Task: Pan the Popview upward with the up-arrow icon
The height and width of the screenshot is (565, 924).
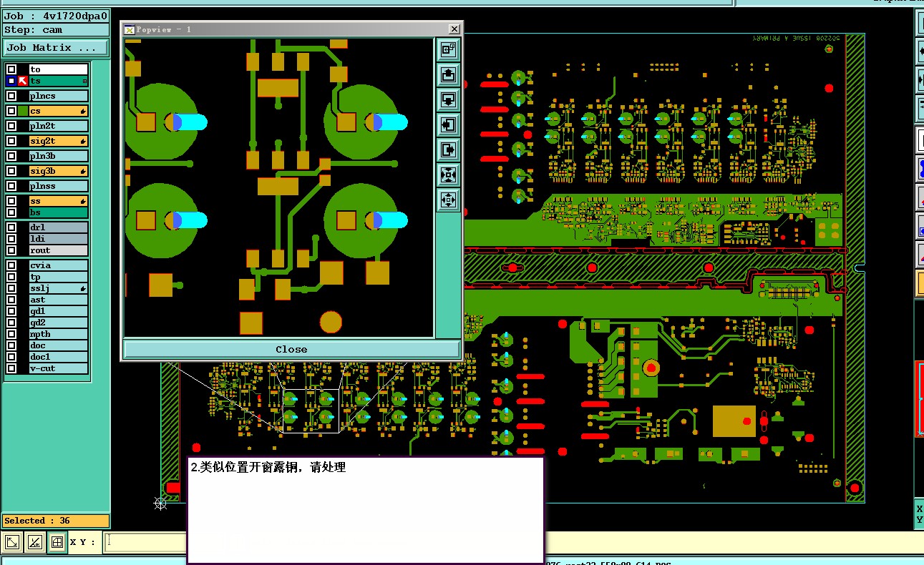Action: point(448,74)
